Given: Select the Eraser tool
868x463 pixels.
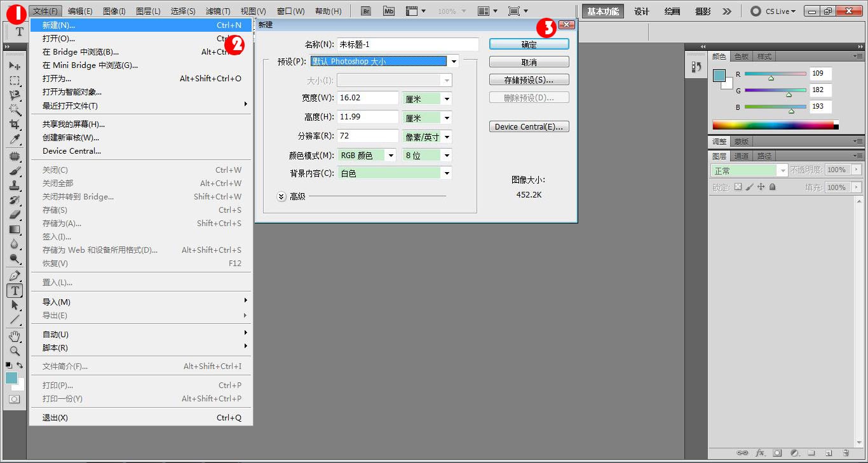Looking at the screenshot, I should click(15, 215).
